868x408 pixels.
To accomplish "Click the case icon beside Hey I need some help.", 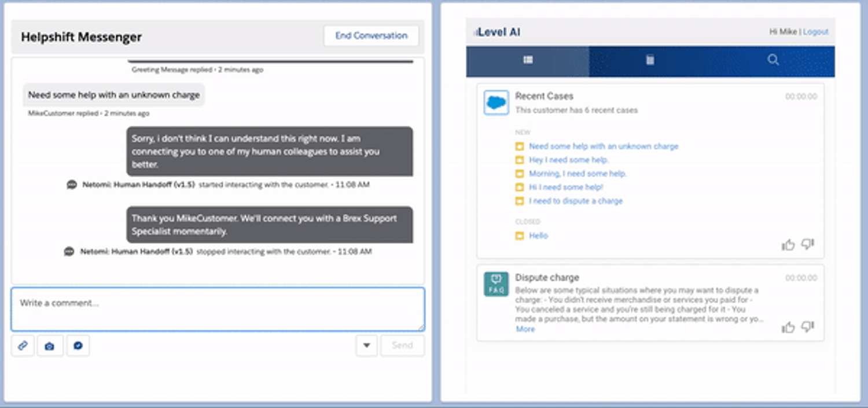I will click(x=519, y=160).
